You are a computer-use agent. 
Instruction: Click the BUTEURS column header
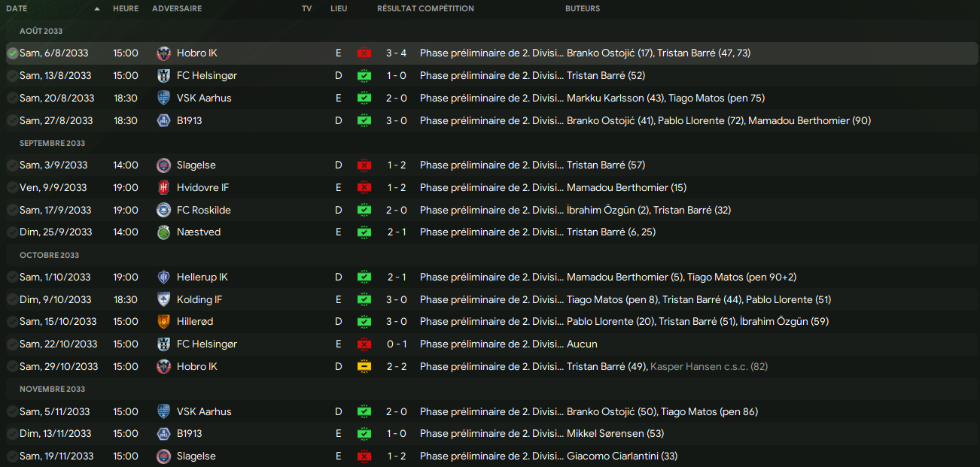[x=583, y=9]
